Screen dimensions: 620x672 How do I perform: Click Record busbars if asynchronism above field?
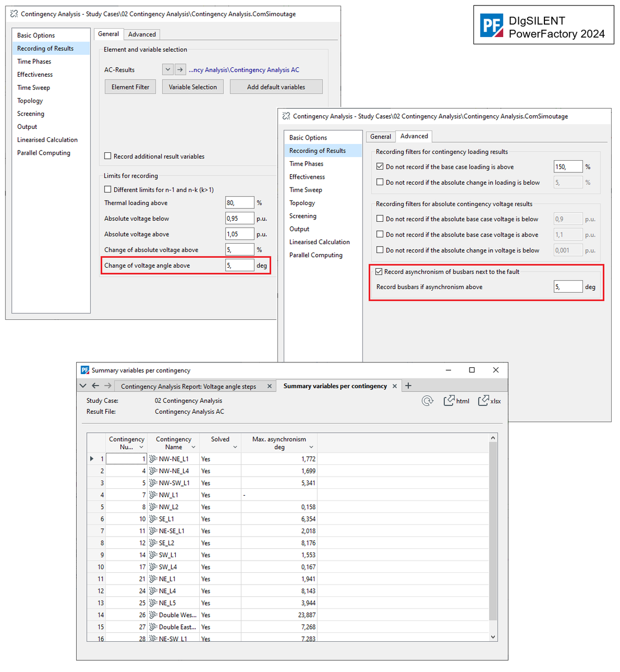(x=568, y=287)
